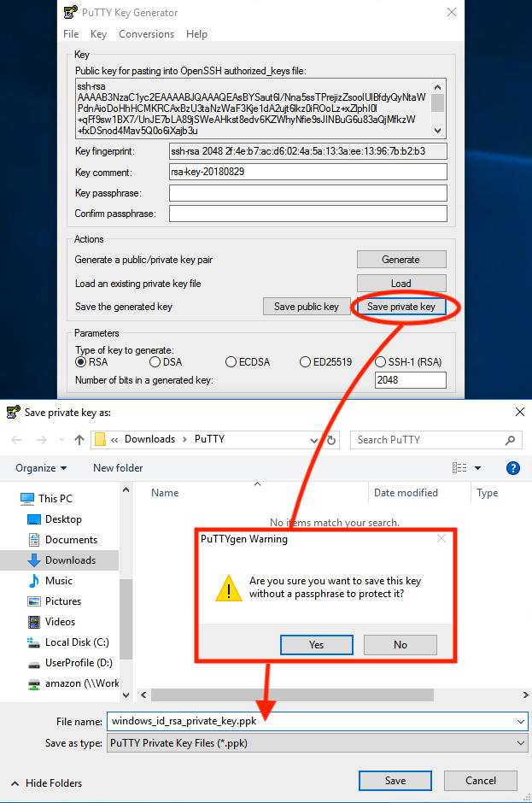The image size is (532, 803).
Task: Click the PuTTY Key Generator title icon
Action: tap(71, 12)
